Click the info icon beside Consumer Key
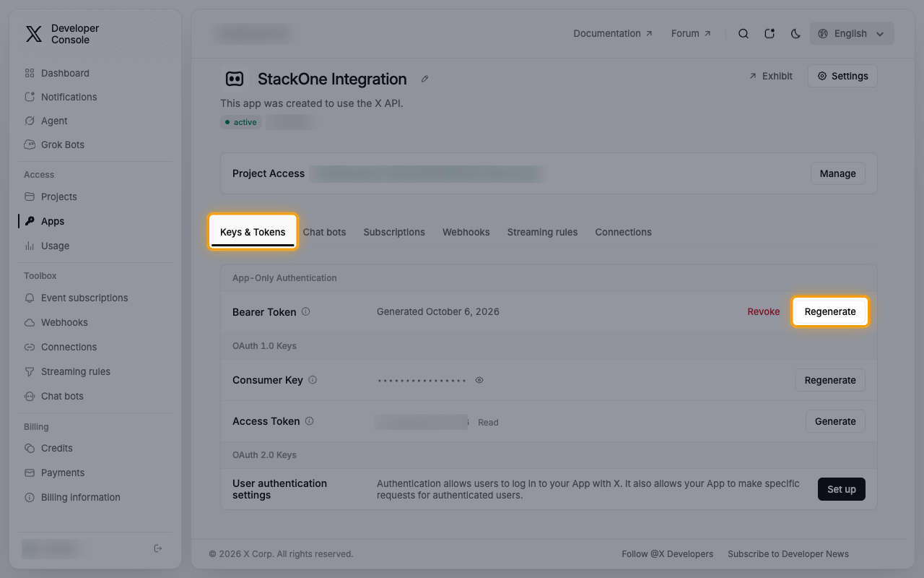Image resolution: width=924 pixels, height=578 pixels. pyautogui.click(x=313, y=380)
